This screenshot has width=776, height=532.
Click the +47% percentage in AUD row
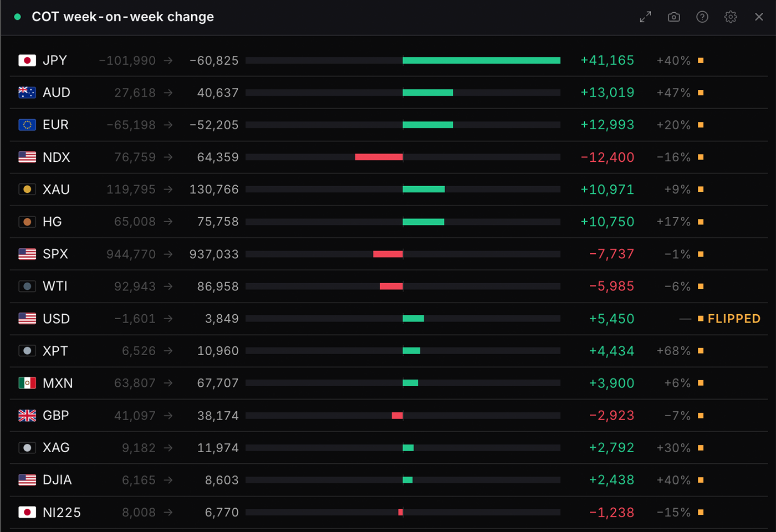click(673, 93)
